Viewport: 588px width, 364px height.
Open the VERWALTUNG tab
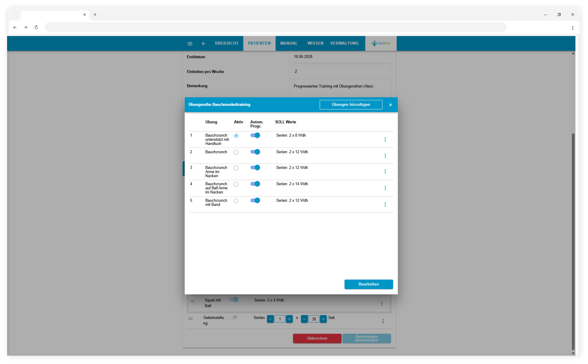(344, 43)
